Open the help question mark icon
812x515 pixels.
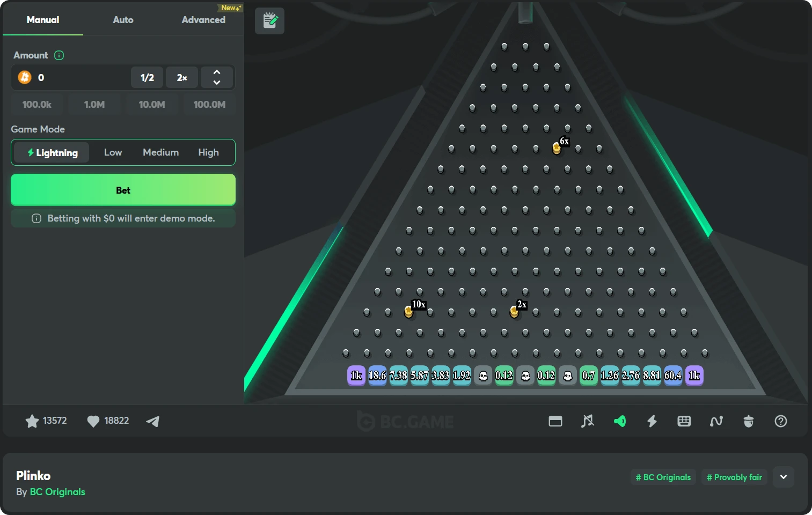781,421
